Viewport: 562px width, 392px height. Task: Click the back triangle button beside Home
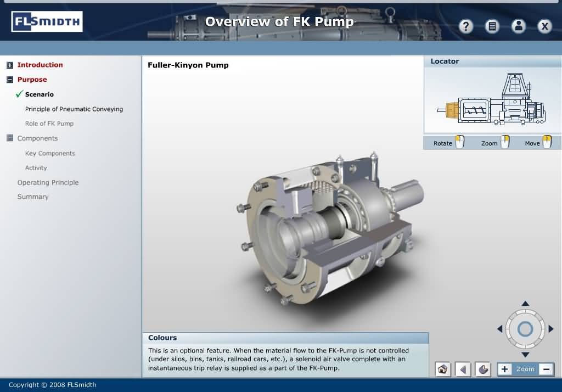coord(463,369)
